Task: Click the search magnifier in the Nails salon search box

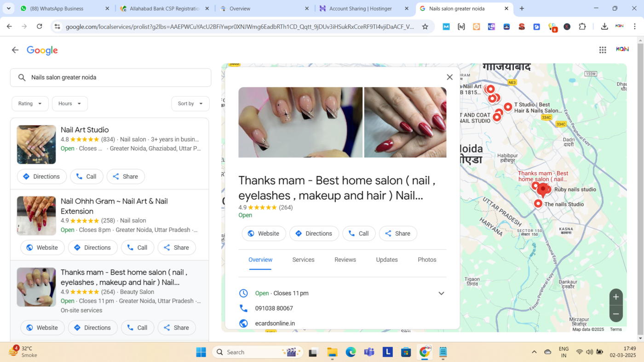Action: point(22,78)
